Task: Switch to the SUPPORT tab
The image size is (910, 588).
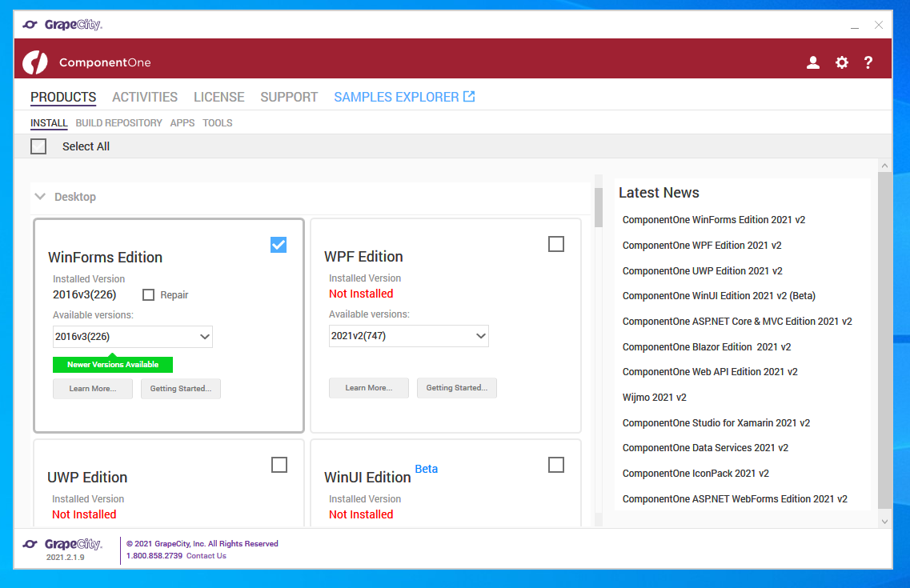Action: click(x=289, y=97)
